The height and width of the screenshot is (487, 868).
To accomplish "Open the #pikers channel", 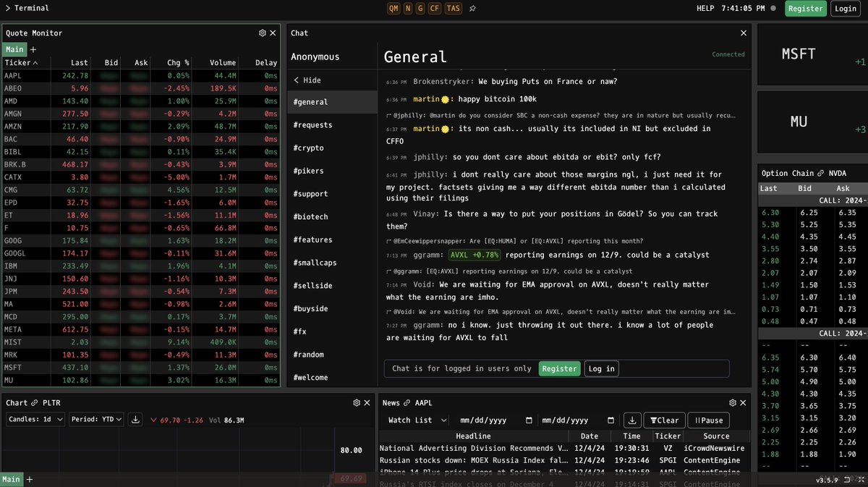I will pyautogui.click(x=332, y=171).
